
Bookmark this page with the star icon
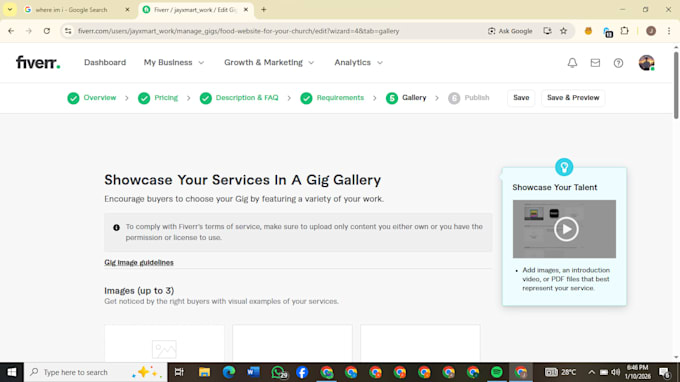[x=563, y=31]
